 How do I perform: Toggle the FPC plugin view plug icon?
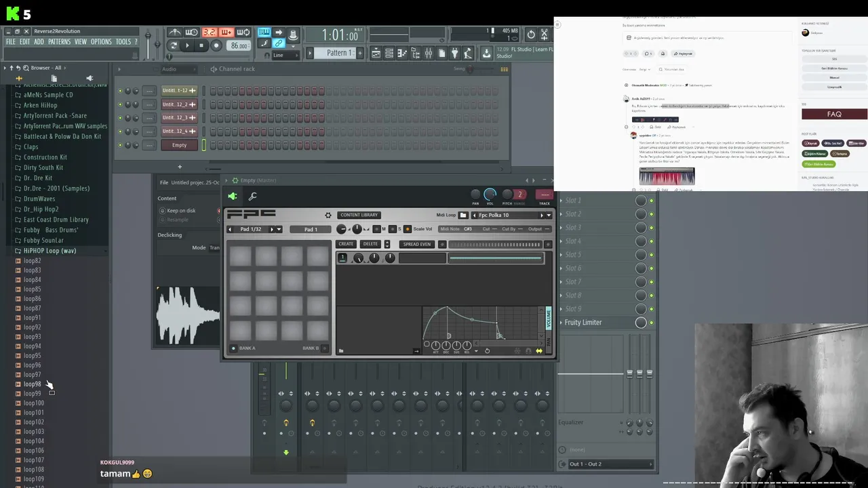233,197
